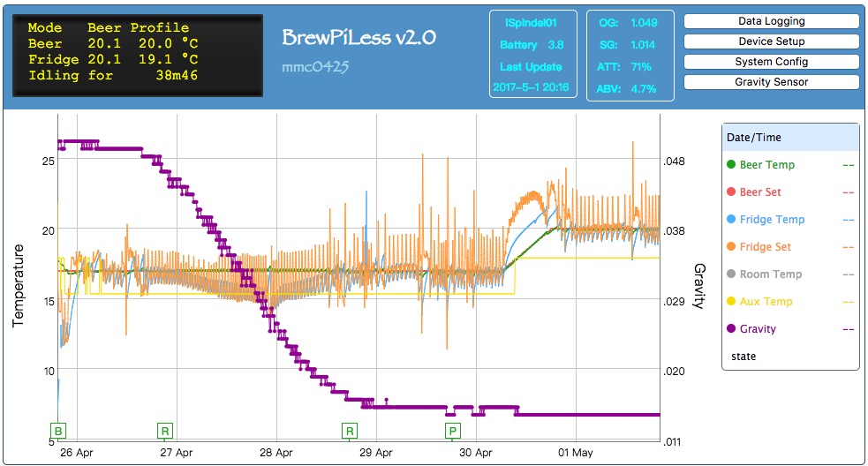Toggle the Beer Set red legend dot
Viewport: 868px width, 466px height.
point(731,192)
